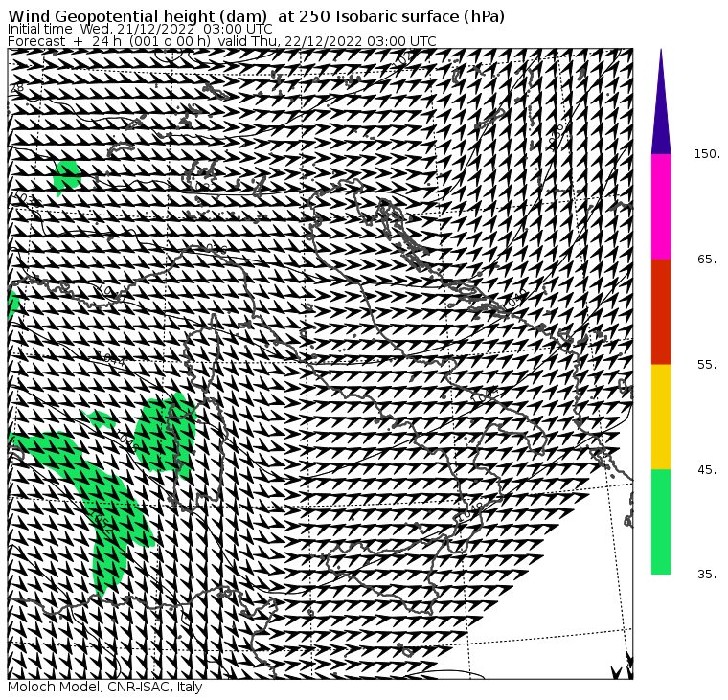Click the '55.' colorbar label
This screenshot has height=700, width=728.
(708, 365)
